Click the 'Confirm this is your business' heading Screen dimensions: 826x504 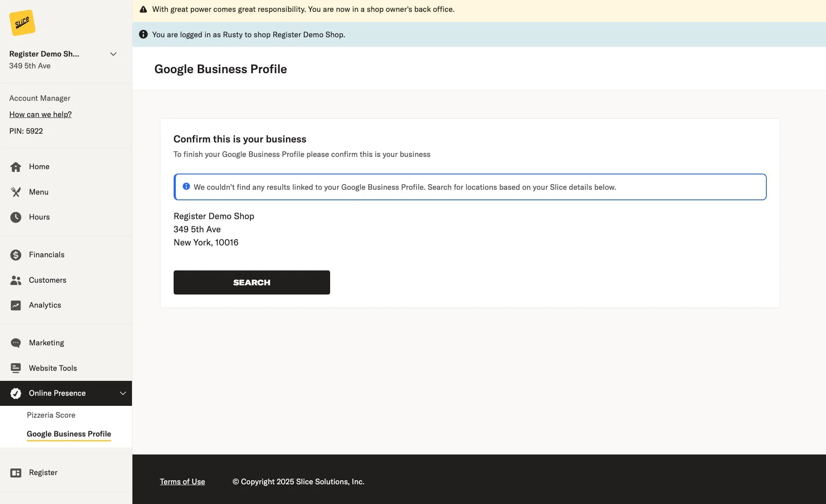[240, 139]
